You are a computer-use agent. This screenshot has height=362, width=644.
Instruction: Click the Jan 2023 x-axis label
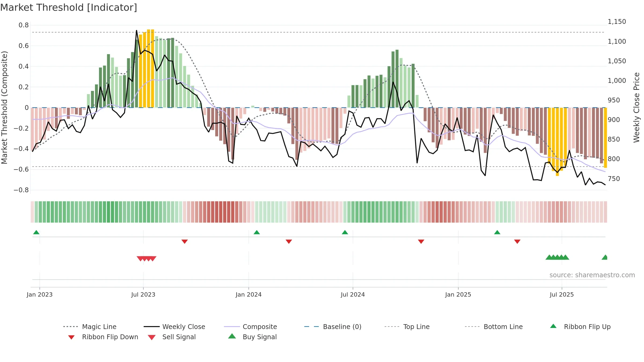(x=40, y=294)
